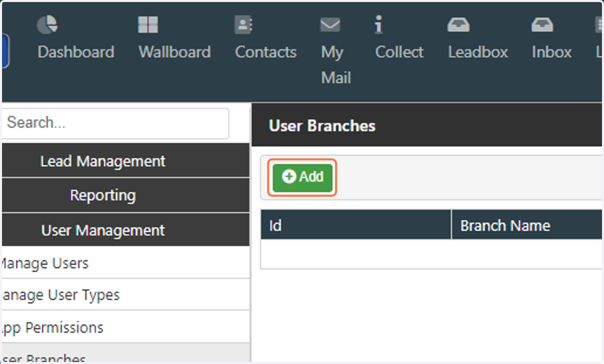The height and width of the screenshot is (364, 604).
Task: Click the Wallboard grid icon
Action: tap(148, 24)
